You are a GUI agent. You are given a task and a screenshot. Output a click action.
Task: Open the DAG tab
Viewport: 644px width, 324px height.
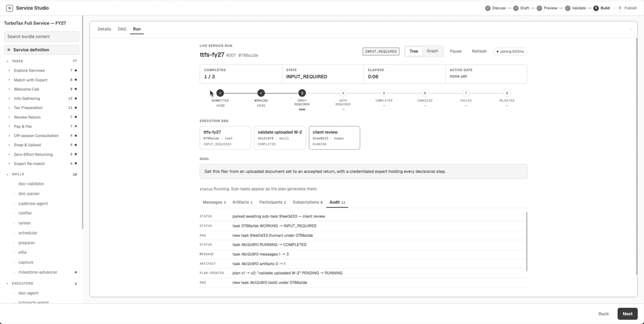pyautogui.click(x=122, y=29)
